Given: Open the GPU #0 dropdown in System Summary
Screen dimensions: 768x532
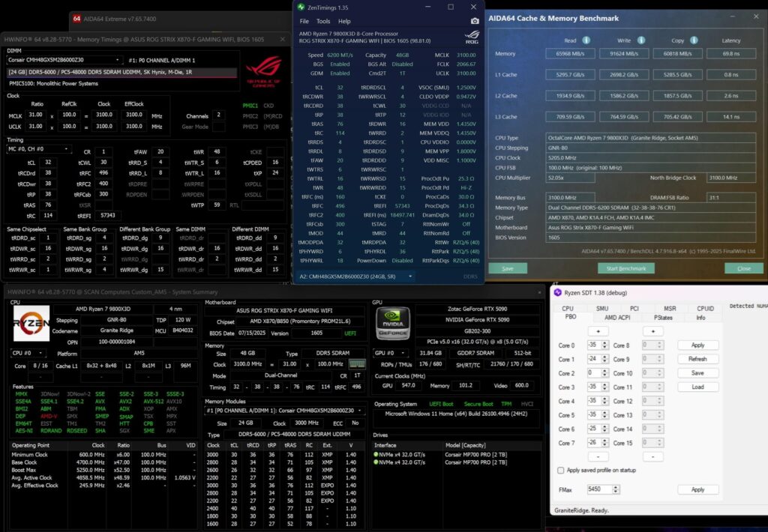Looking at the screenshot, I should pos(391,353).
